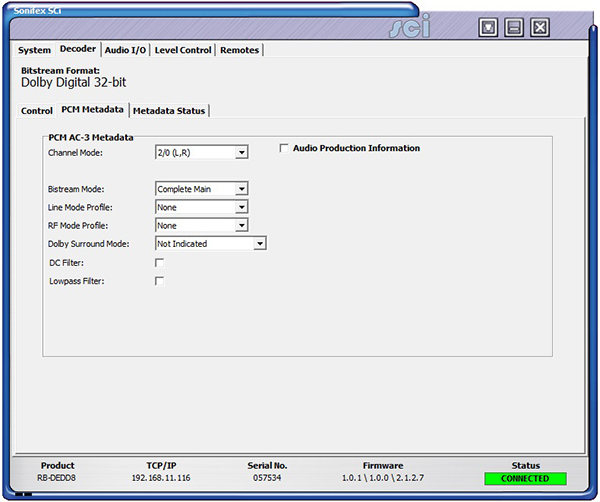Viewport: 600px width, 502px height.
Task: Select the PCM Metadata sub-tab
Action: [93, 109]
